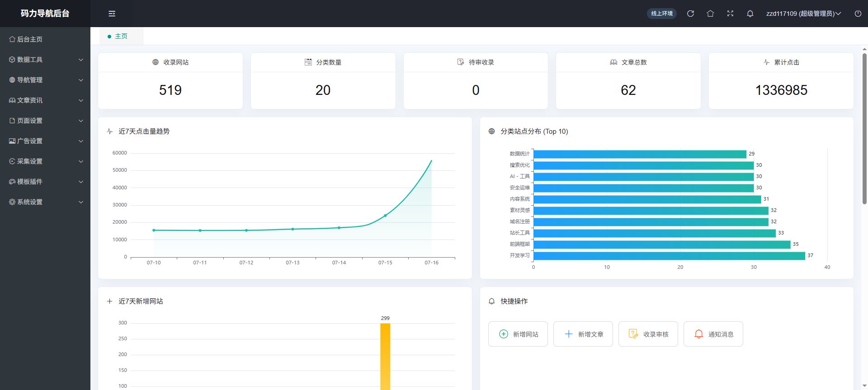
Task: Open the home icon in header
Action: [710, 14]
